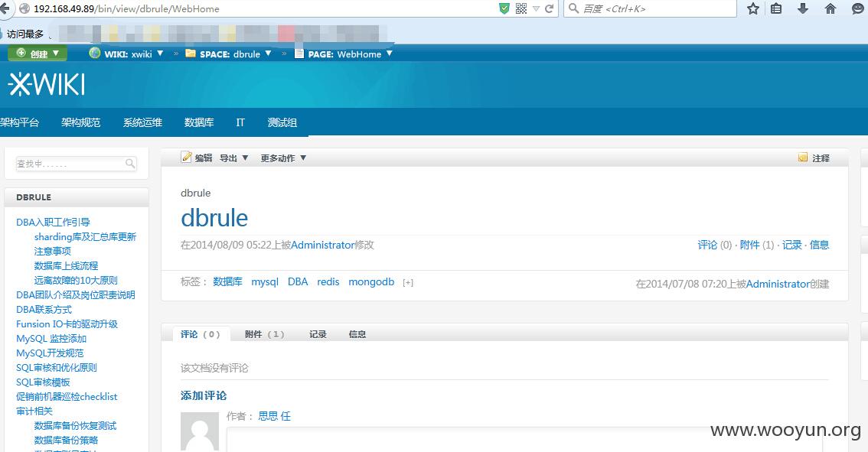This screenshot has height=452, width=868.
Task: Go to browser home page icon
Action: tap(830, 8)
